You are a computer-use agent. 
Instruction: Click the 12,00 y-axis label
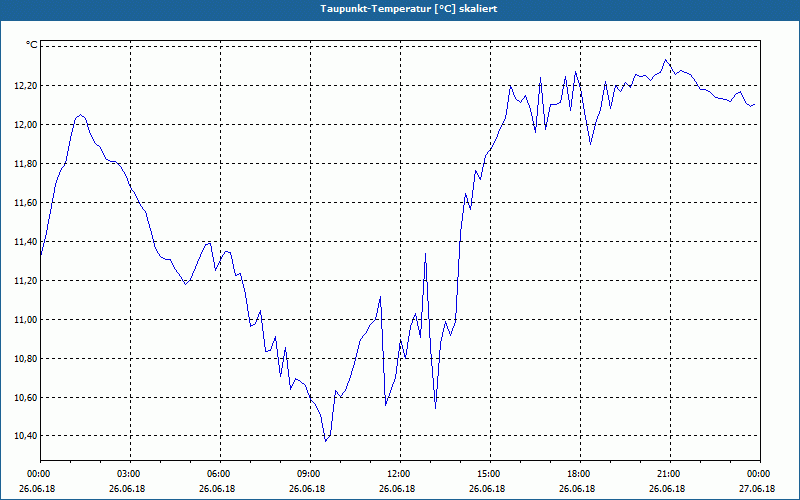(x=26, y=124)
